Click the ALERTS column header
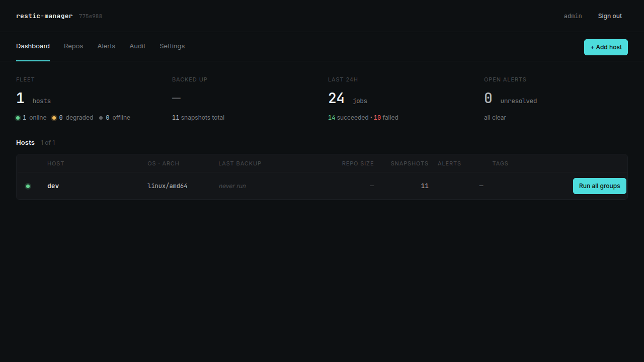Image resolution: width=644 pixels, height=362 pixels. [x=449, y=163]
